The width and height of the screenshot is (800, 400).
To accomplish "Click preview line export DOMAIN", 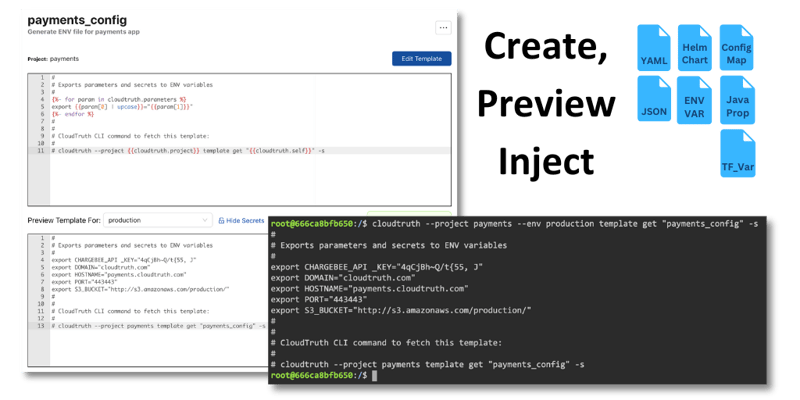I will coord(101,267).
